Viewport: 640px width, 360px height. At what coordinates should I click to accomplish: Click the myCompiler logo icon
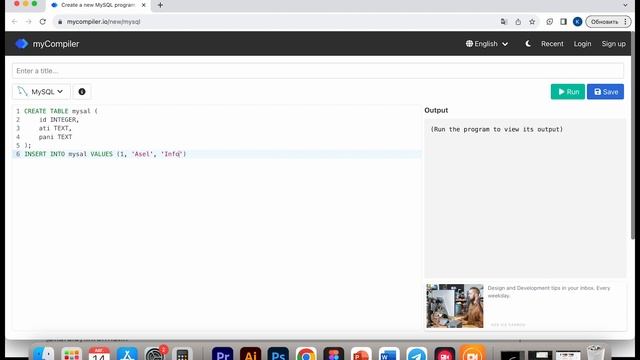[x=22, y=44]
